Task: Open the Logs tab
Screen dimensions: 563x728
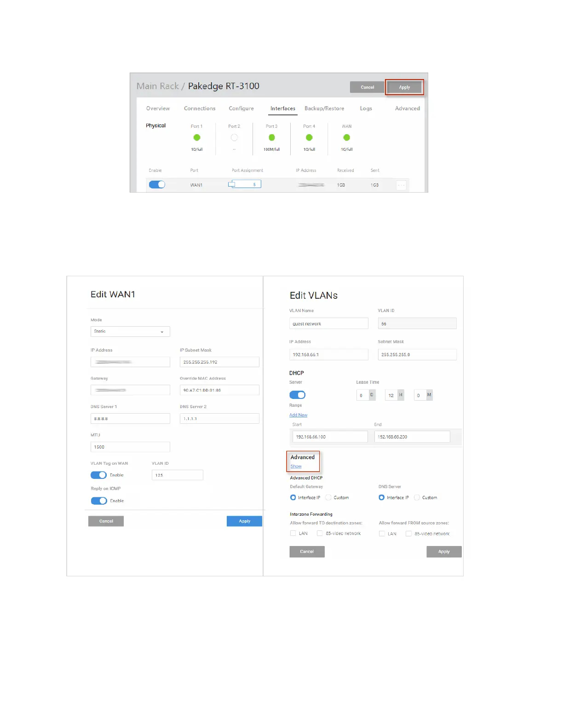Action: click(366, 108)
